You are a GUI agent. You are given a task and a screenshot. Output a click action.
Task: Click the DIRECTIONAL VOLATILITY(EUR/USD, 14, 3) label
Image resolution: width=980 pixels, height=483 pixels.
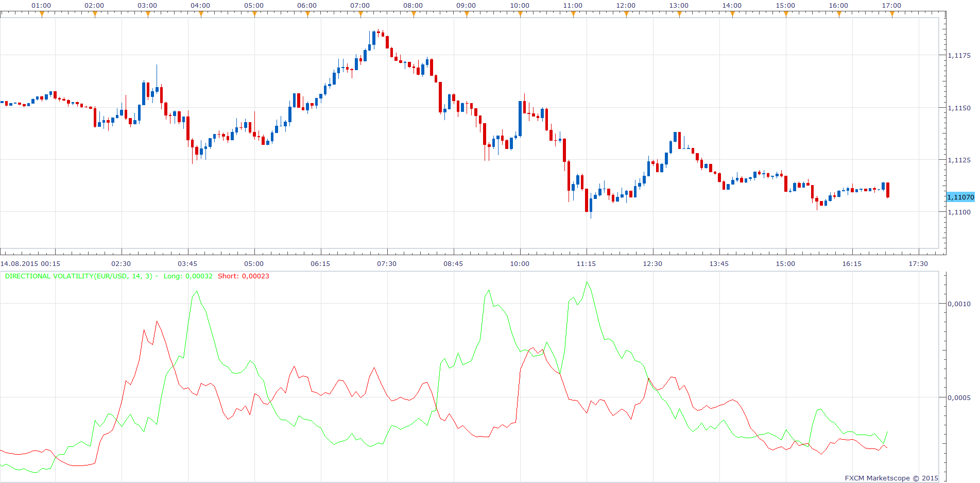79,276
